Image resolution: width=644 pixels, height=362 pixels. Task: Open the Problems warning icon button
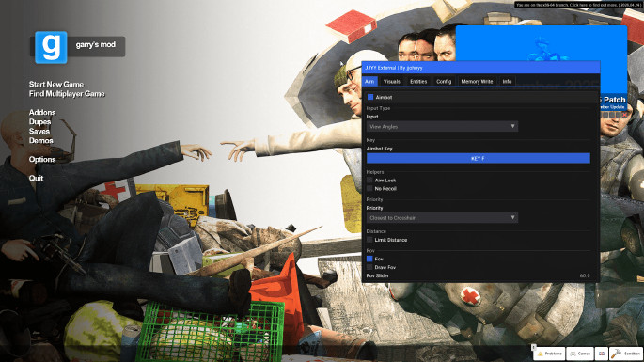coord(550,354)
